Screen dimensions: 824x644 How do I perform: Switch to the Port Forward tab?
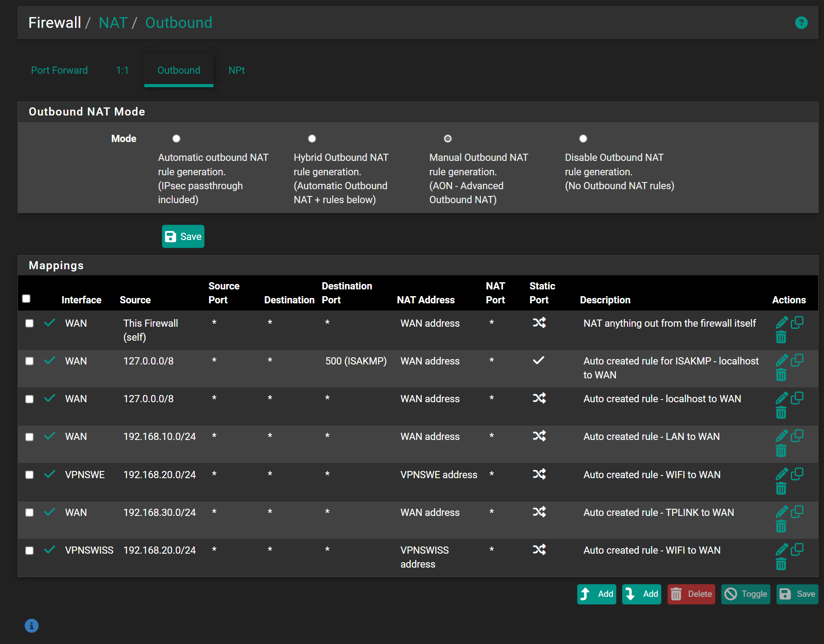click(x=59, y=70)
